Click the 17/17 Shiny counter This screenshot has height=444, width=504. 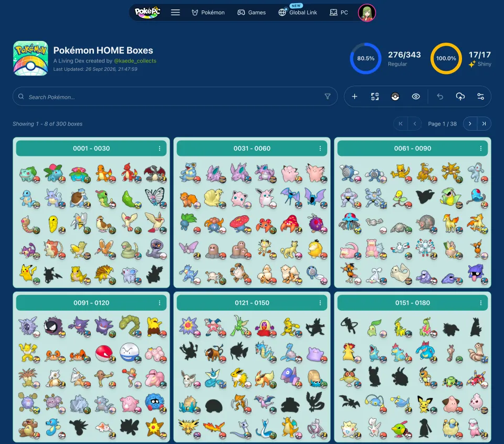click(479, 58)
